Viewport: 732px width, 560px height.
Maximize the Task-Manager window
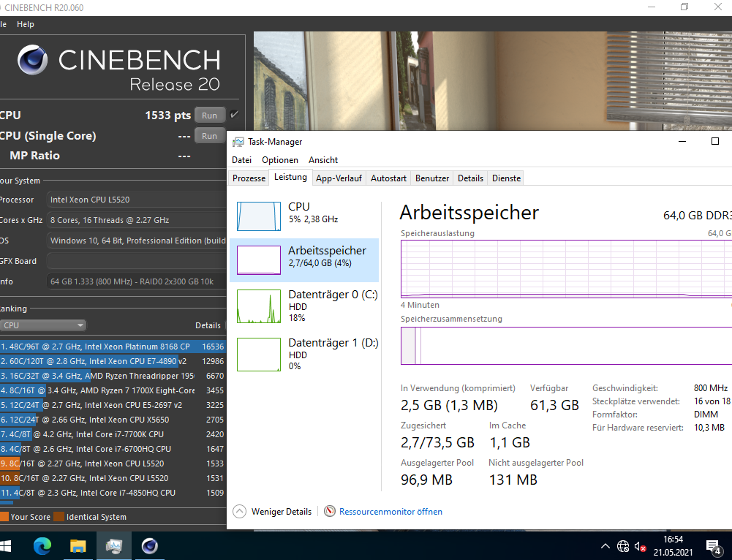point(714,141)
